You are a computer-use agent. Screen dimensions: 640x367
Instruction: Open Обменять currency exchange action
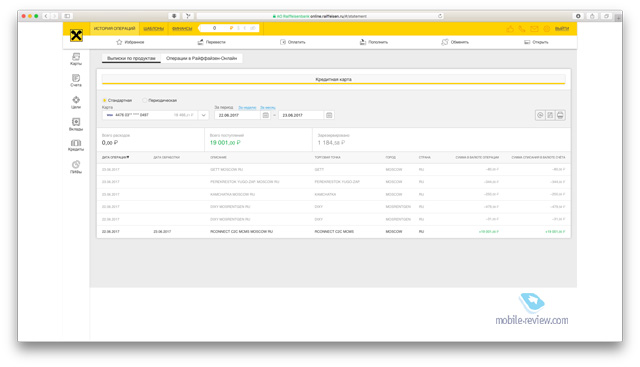click(x=455, y=42)
